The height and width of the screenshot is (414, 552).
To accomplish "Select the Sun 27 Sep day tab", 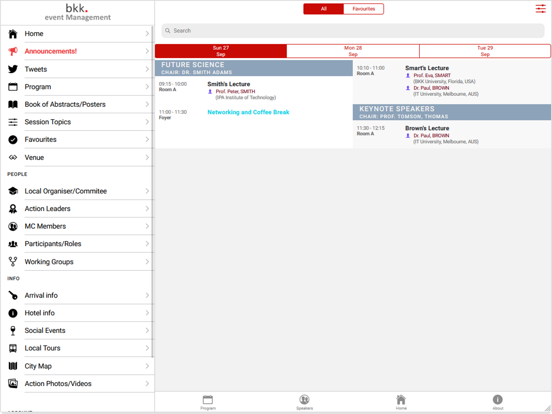I will [221, 51].
